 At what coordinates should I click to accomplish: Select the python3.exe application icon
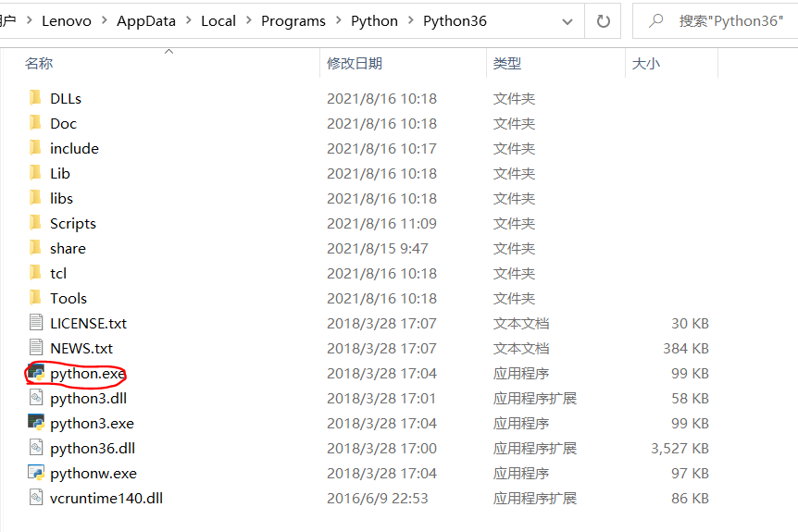[35, 422]
